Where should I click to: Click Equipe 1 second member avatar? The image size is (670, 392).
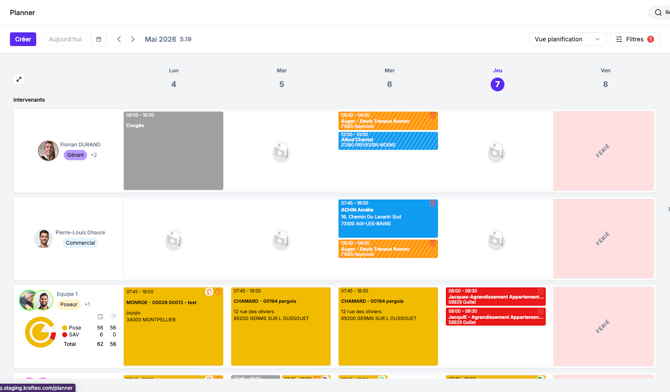(44, 301)
